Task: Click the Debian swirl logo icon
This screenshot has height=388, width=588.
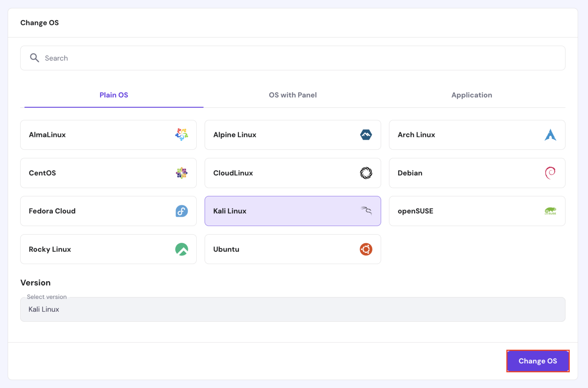Action: pyautogui.click(x=550, y=173)
